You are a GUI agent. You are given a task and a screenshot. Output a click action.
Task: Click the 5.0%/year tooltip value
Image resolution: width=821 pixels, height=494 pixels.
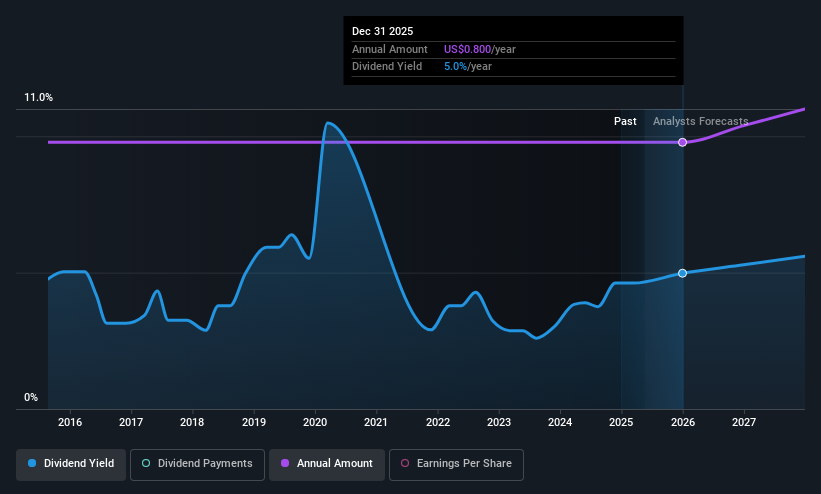click(468, 67)
